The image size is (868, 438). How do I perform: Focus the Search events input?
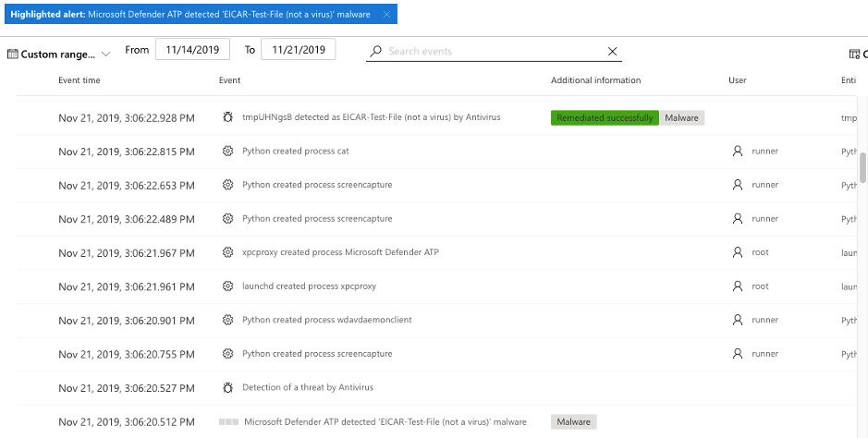[494, 52]
